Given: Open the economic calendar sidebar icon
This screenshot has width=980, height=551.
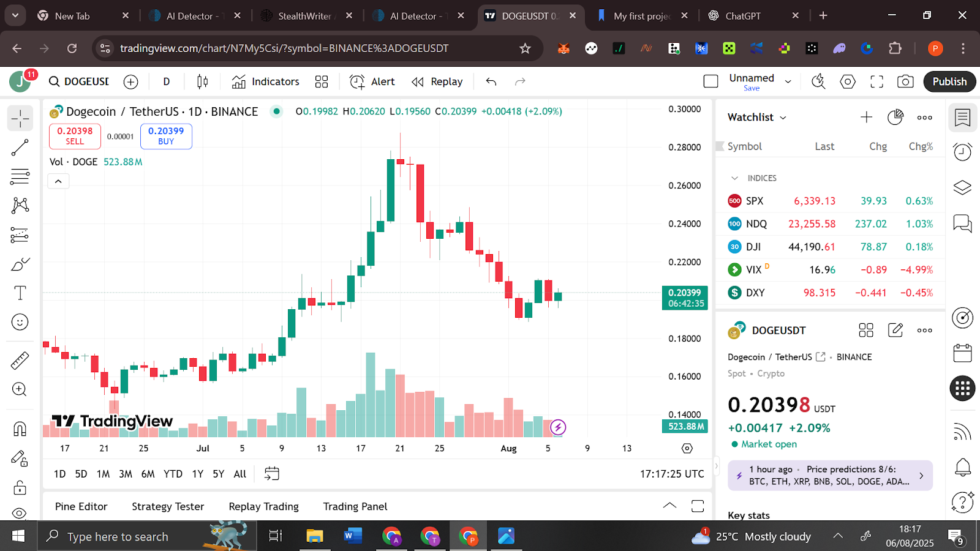Looking at the screenshot, I should pos(963,353).
